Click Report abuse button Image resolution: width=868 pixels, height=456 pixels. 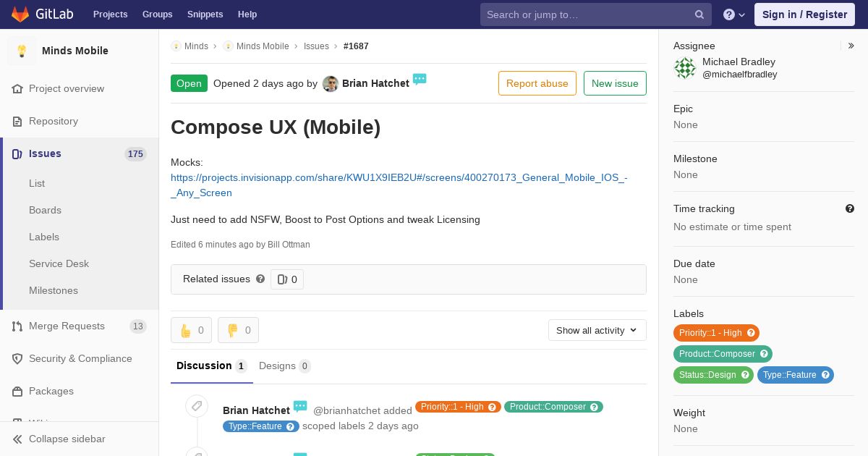coord(537,83)
